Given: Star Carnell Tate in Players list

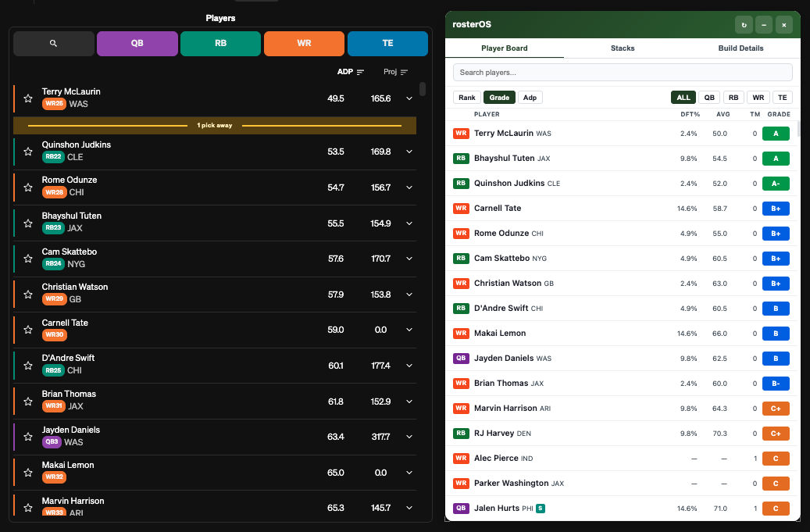Looking at the screenshot, I should (28, 330).
